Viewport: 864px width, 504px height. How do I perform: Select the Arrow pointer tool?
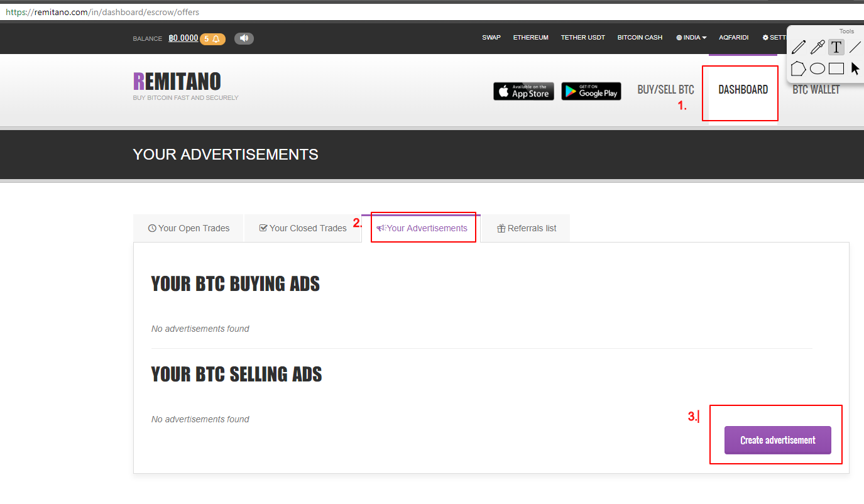pos(855,68)
